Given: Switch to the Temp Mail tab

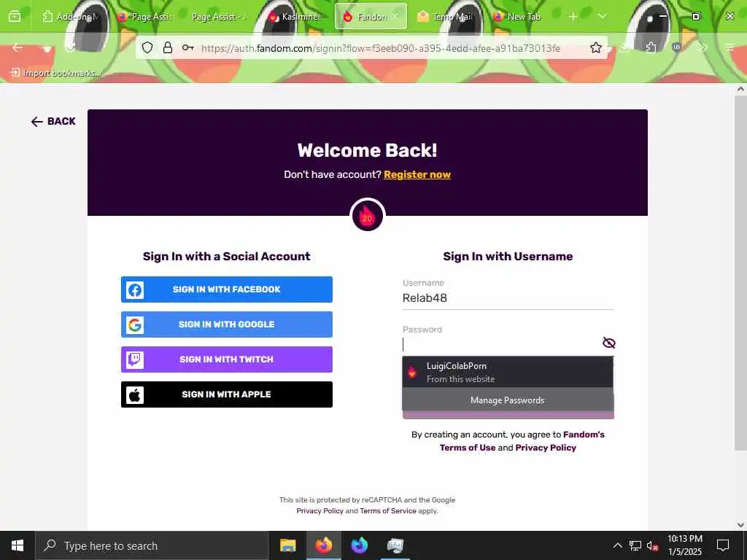Looking at the screenshot, I should (x=446, y=17).
